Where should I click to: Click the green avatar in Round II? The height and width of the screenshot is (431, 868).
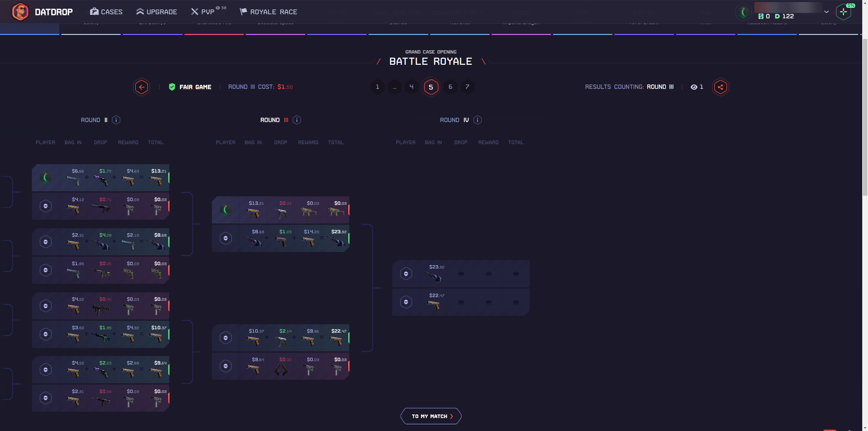(x=45, y=178)
